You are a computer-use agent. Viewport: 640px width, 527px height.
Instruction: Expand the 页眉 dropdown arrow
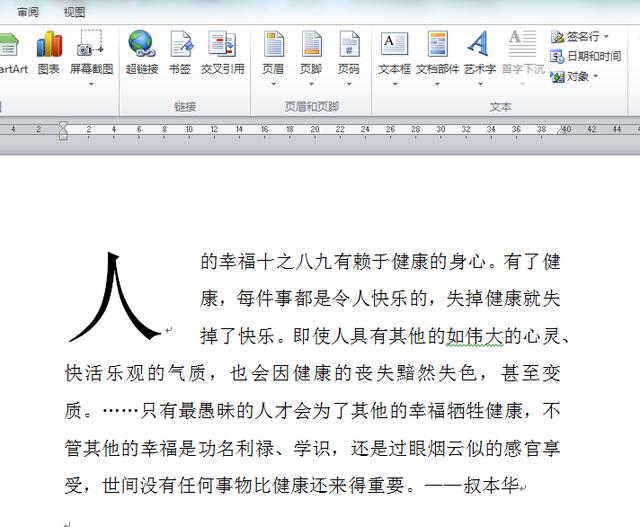[273, 84]
